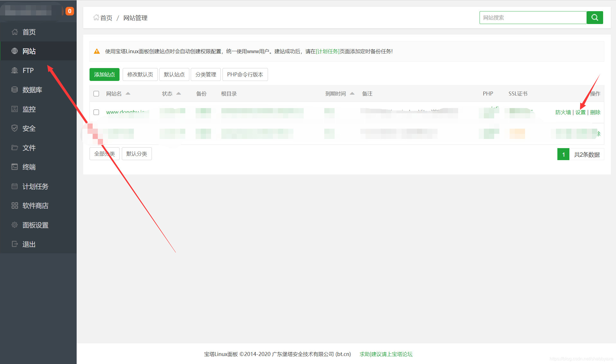This screenshot has height=364, width=616.
Task: Sort by 状态 using its arrow
Action: click(x=179, y=94)
